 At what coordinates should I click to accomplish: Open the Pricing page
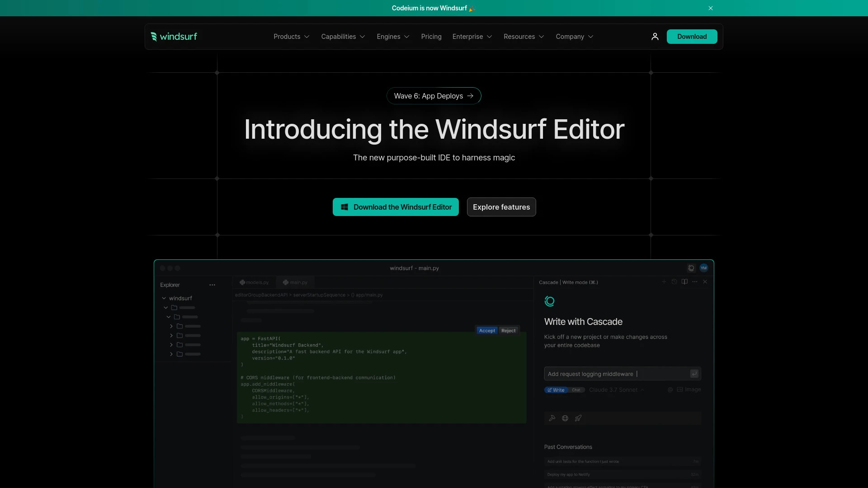point(431,37)
